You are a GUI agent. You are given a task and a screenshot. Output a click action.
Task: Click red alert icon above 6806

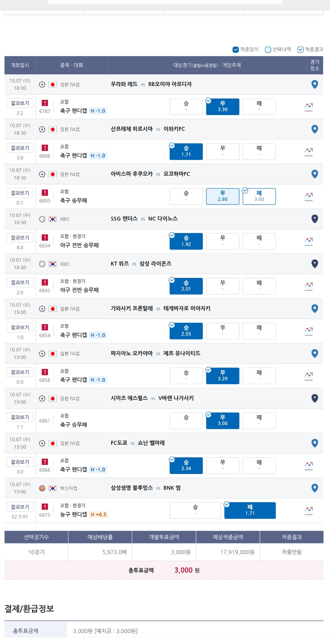[45, 148]
